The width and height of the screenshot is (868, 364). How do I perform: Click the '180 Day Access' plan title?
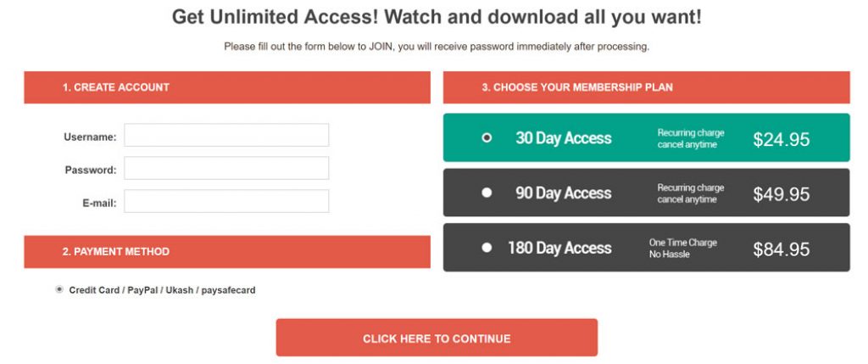coord(559,249)
